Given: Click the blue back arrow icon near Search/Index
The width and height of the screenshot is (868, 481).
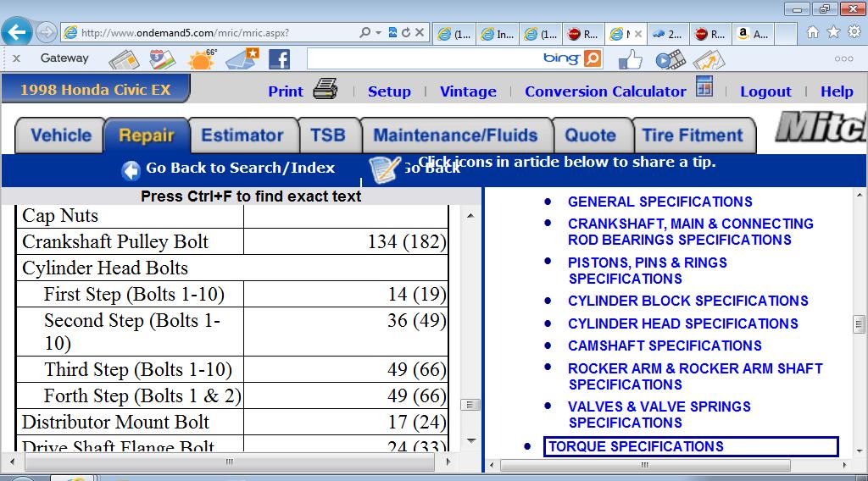Looking at the screenshot, I should pos(131,169).
